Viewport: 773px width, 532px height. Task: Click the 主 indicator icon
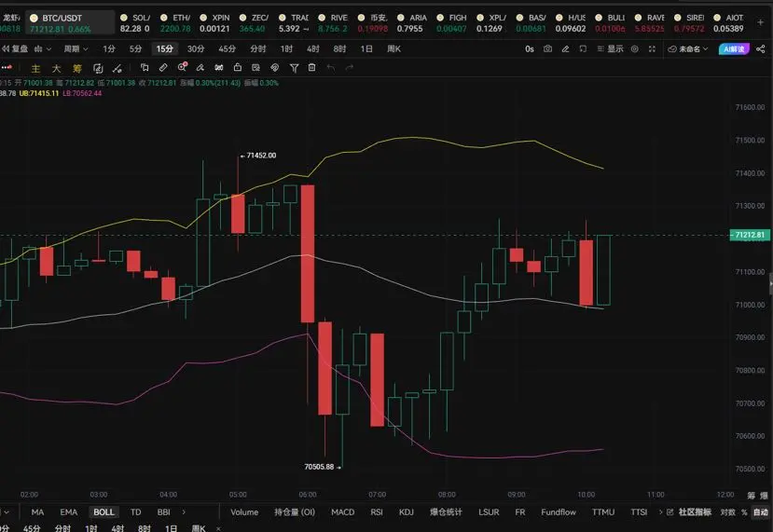[35, 68]
